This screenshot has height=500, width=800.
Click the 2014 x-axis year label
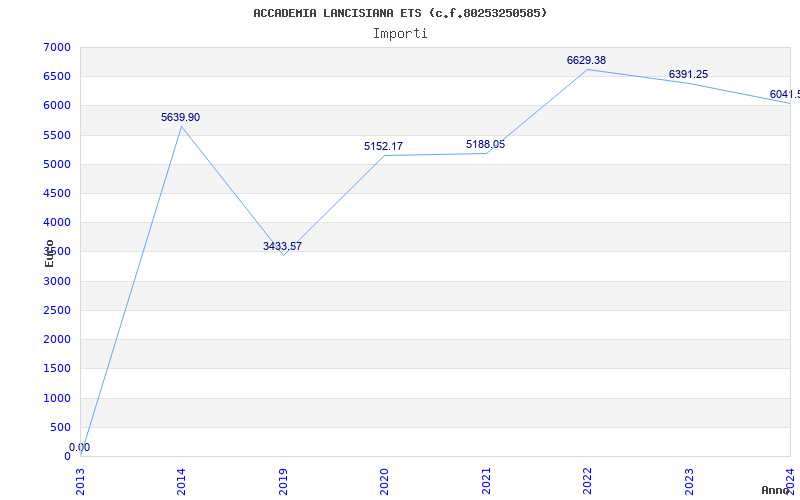tap(181, 481)
